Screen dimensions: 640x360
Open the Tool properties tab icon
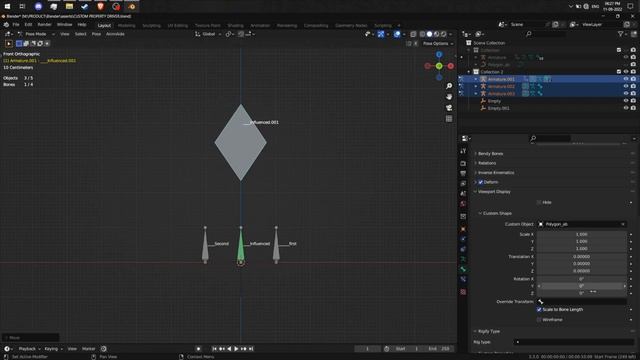click(463, 151)
